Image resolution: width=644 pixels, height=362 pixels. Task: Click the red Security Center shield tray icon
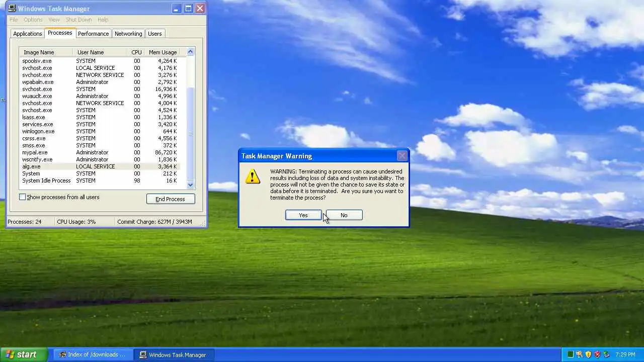point(597,354)
